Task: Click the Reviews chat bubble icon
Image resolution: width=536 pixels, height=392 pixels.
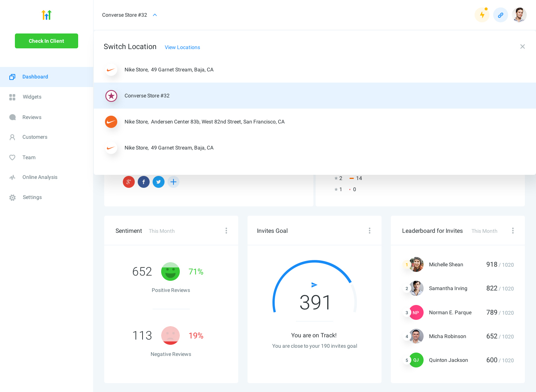Action: 12,117
